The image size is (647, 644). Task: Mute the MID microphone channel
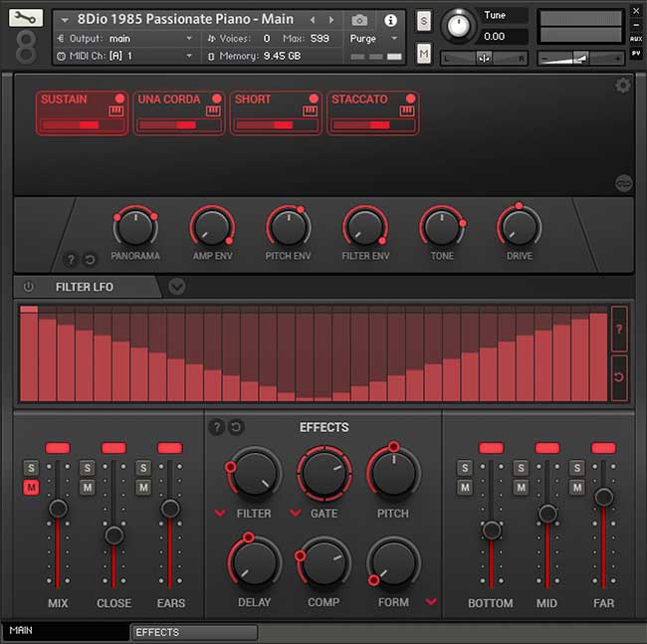pyautogui.click(x=521, y=487)
